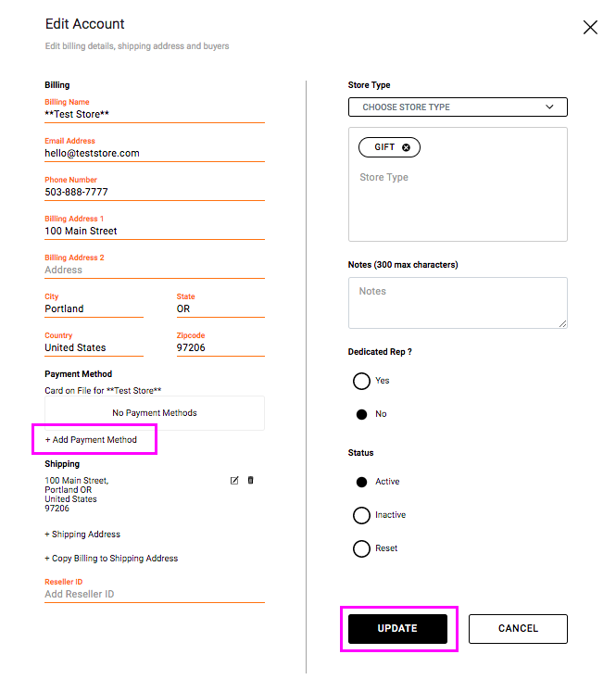The width and height of the screenshot is (616, 692).
Task: Focus the Email Address field
Action: click(154, 154)
